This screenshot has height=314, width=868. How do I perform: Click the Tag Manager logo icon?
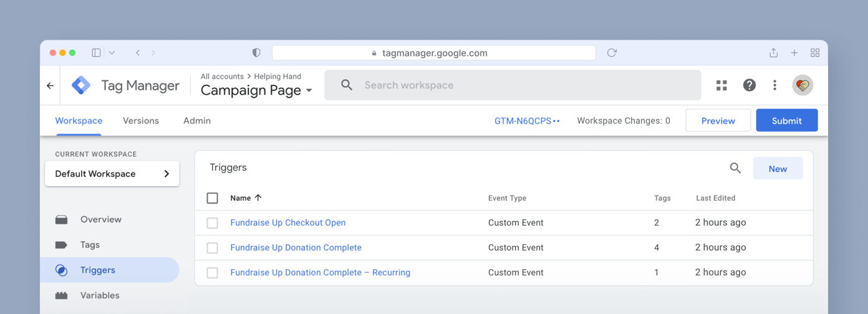[81, 85]
